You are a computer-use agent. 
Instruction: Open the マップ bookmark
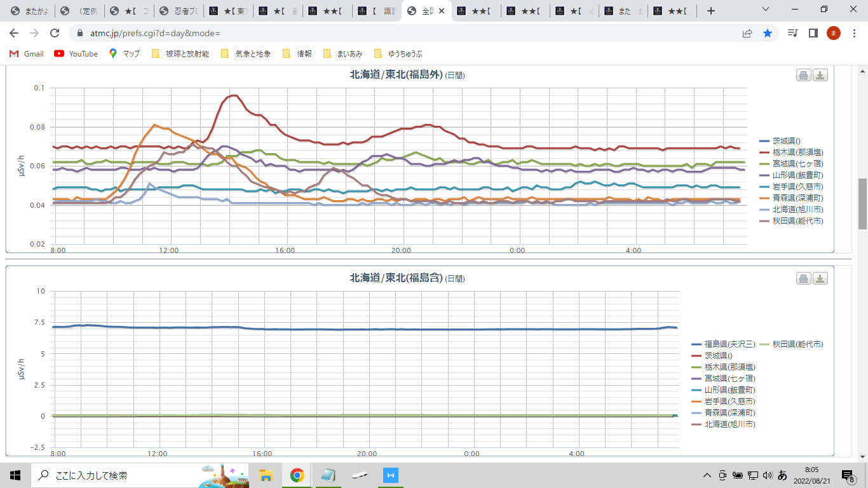[125, 54]
